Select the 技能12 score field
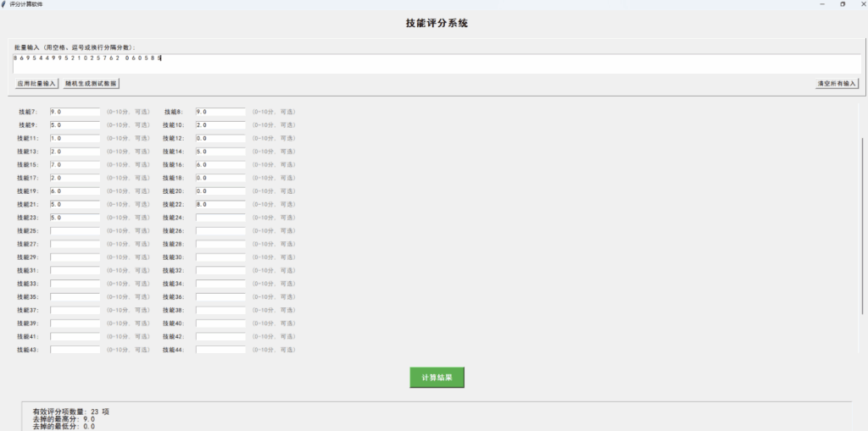This screenshot has width=868, height=431. pos(220,138)
